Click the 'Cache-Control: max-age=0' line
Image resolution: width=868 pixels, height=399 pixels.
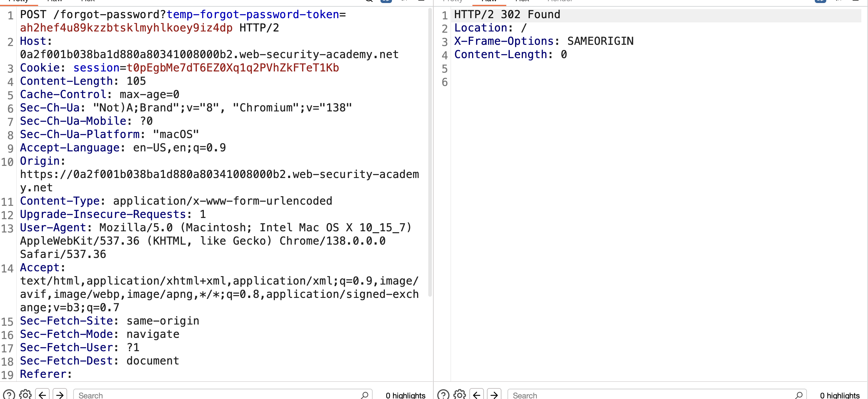click(x=100, y=94)
